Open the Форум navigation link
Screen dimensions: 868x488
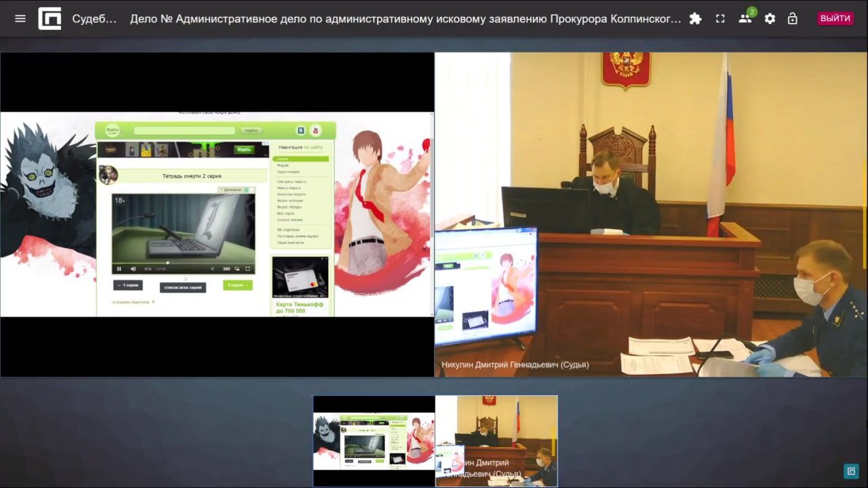(x=283, y=165)
